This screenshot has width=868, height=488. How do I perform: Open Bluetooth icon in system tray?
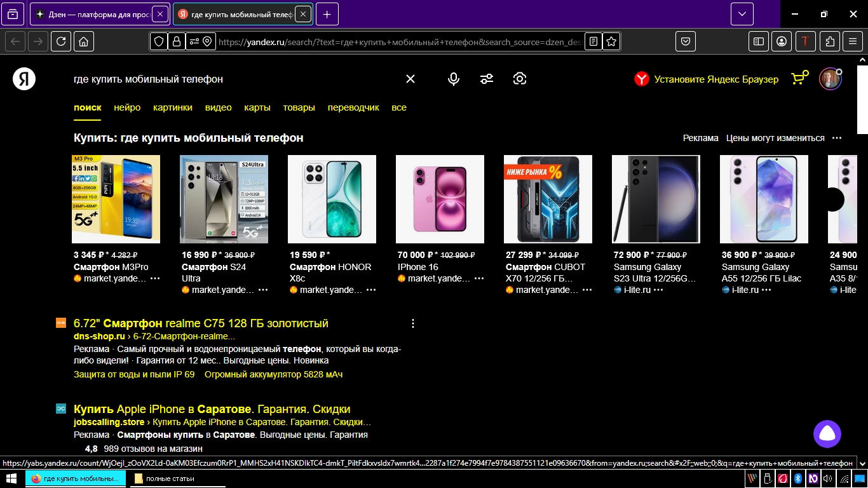(x=799, y=478)
